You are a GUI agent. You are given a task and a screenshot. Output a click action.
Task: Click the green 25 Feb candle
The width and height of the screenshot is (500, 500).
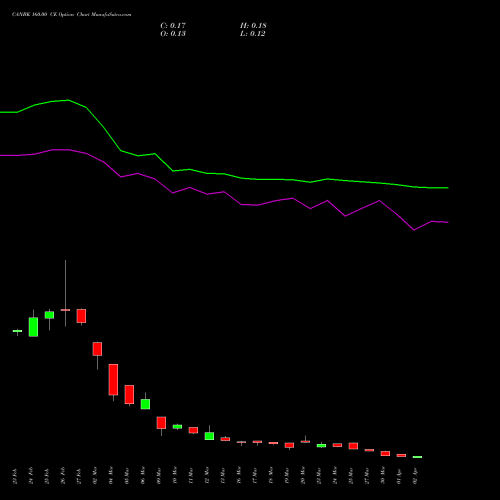click(x=49, y=315)
